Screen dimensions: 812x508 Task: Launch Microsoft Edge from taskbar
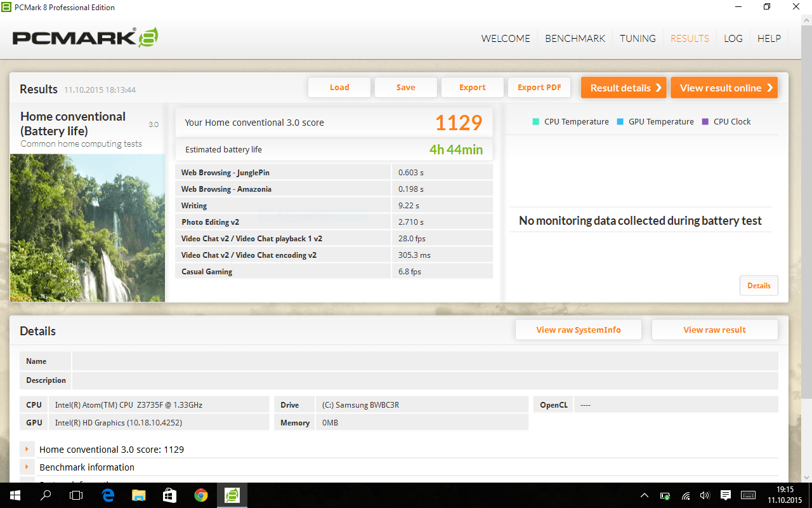tap(108, 495)
